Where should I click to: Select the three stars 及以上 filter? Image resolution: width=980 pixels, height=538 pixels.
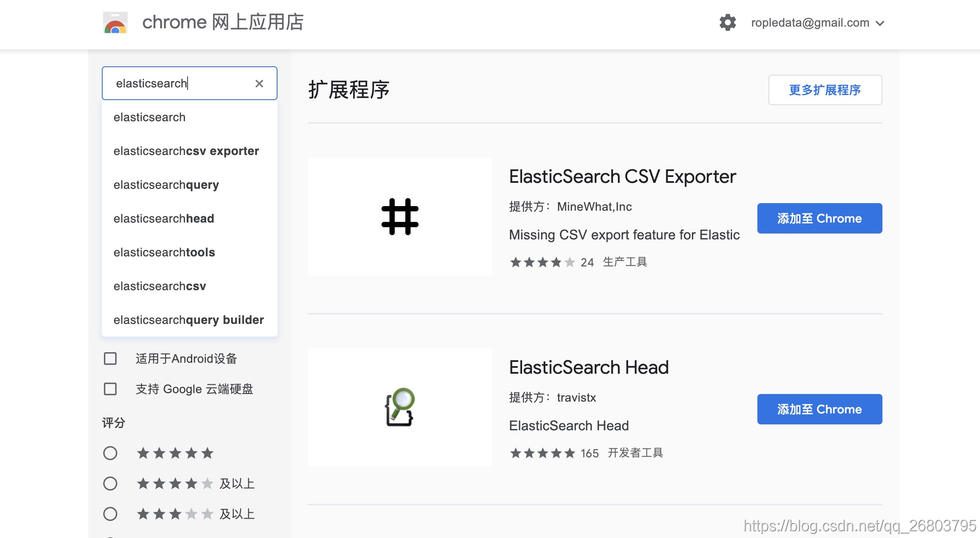pyautogui.click(x=110, y=514)
